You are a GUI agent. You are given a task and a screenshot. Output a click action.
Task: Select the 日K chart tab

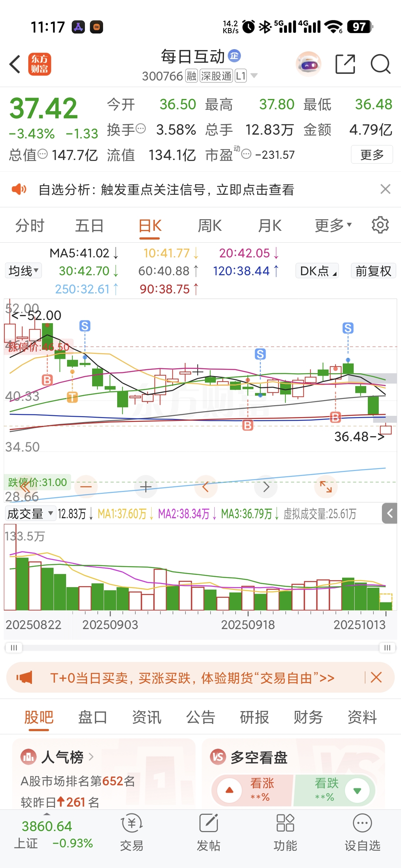(150, 226)
